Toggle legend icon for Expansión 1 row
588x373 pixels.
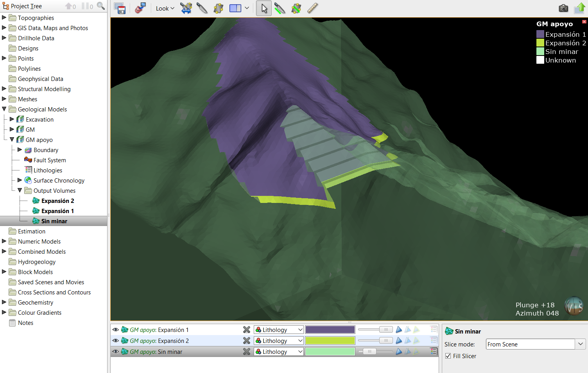434,329
